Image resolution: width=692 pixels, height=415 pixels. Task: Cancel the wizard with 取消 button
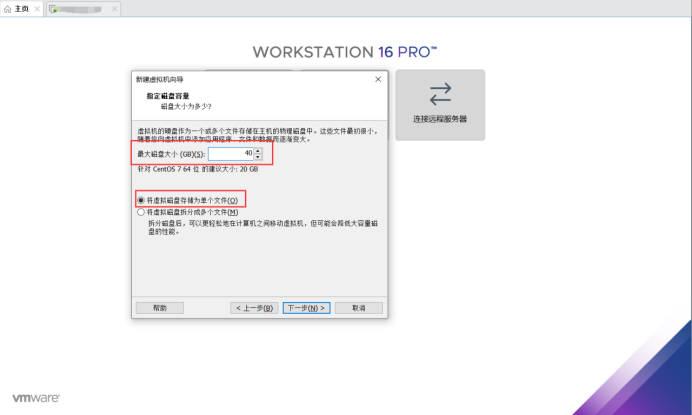(359, 308)
